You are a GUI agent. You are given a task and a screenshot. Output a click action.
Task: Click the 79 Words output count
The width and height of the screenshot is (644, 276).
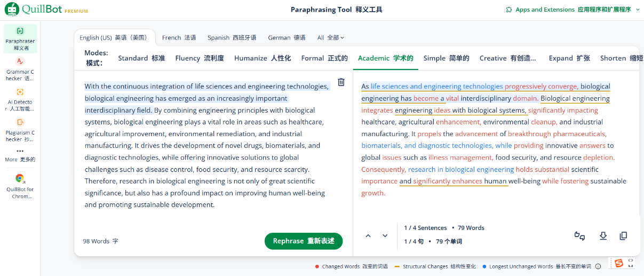(471, 228)
